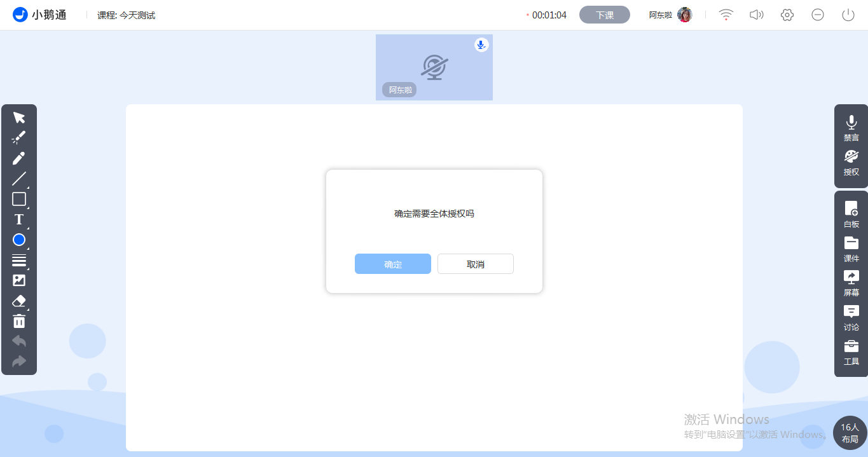Toggle mute all with 禁言
This screenshot has width=868, height=457.
pos(851,128)
